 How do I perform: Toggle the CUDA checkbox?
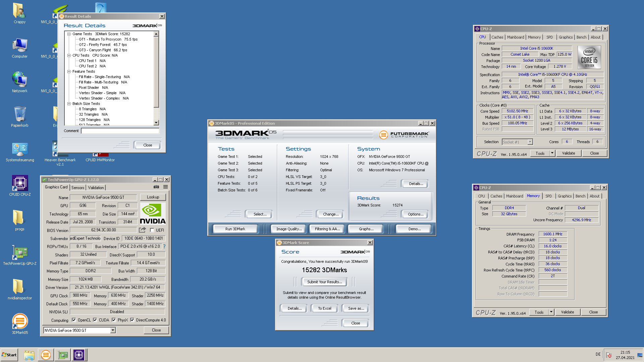[95, 320]
